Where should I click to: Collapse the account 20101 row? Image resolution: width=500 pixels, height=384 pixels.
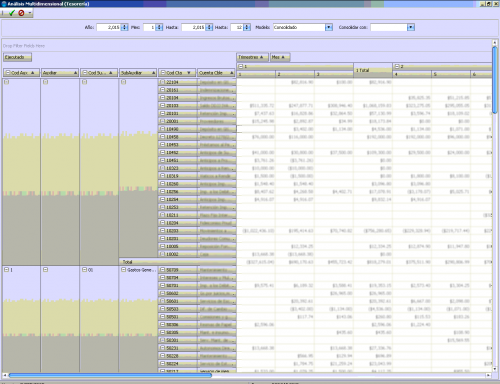(162, 113)
